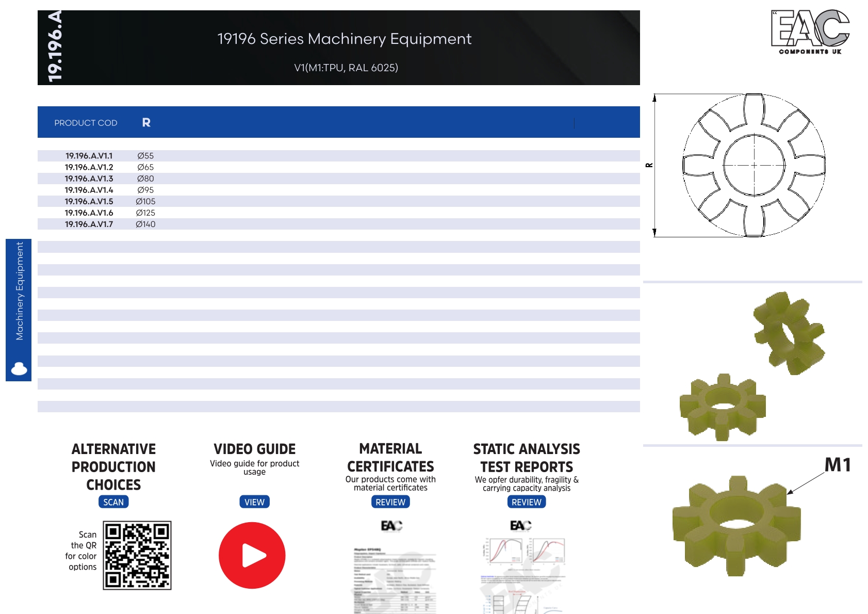Click the QR code for color options
Image resolution: width=868 pixels, height=614 pixels.
pos(137,555)
